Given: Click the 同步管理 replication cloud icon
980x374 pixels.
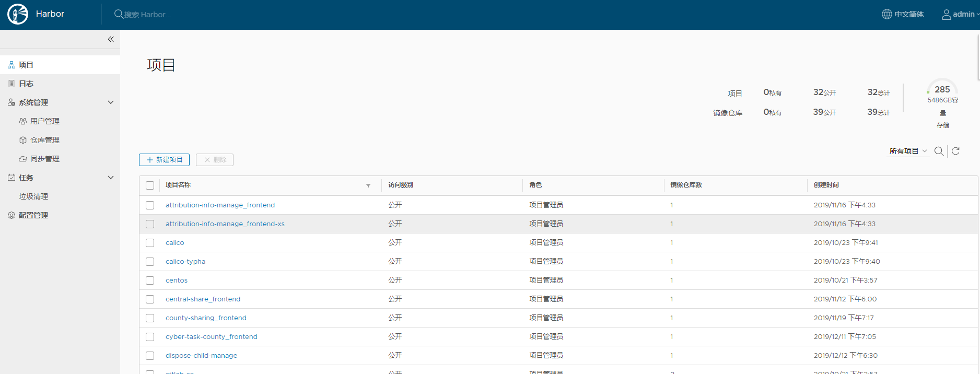Looking at the screenshot, I should [23, 159].
